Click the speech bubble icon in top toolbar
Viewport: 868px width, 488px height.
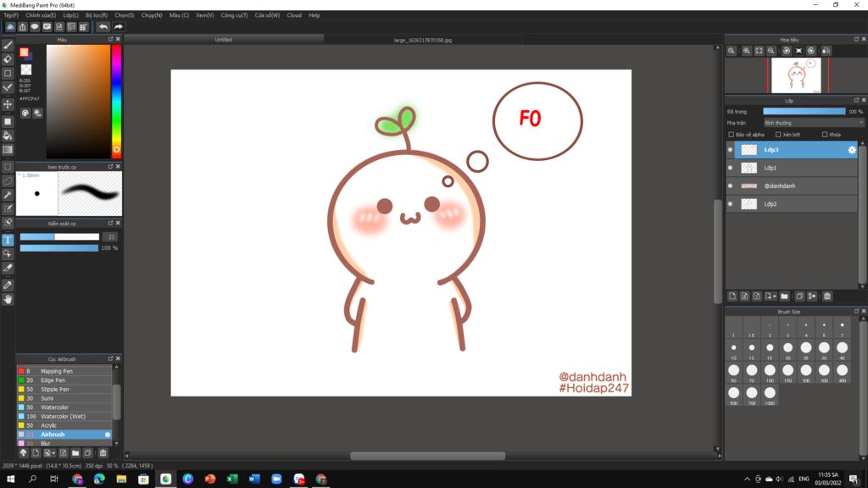pyautogui.click(x=35, y=26)
